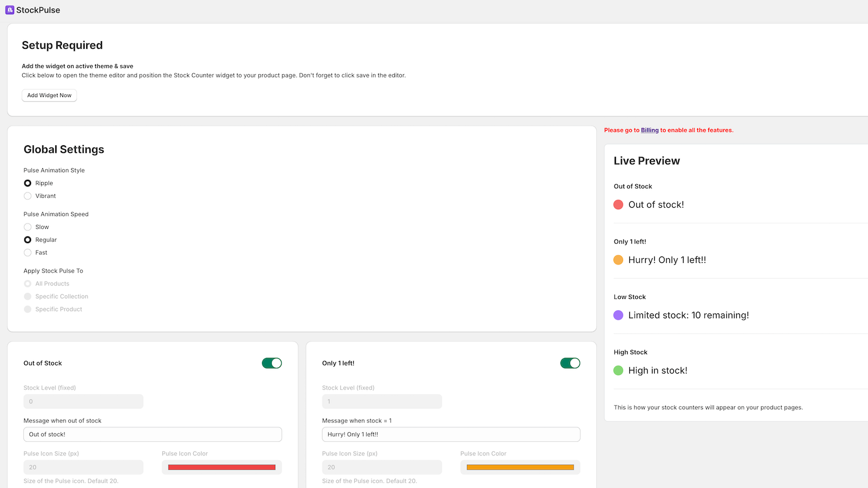Click the purple Low Stock pulse dot

tap(618, 315)
